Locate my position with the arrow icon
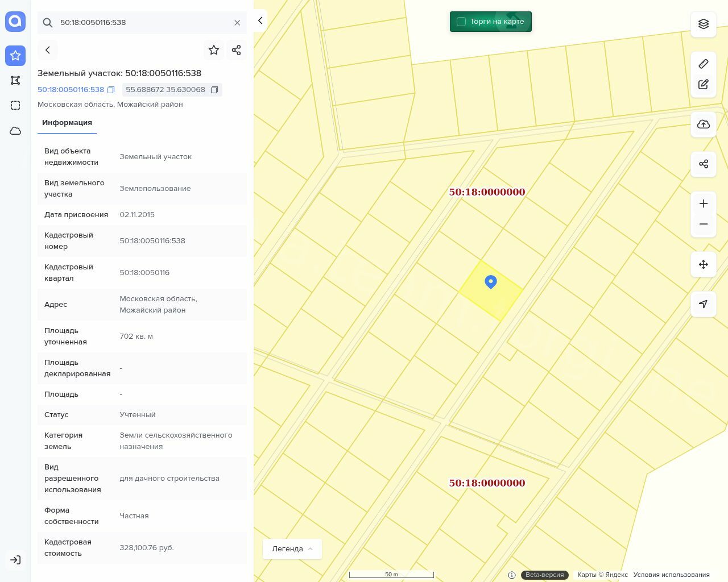The image size is (728, 582). point(704,304)
